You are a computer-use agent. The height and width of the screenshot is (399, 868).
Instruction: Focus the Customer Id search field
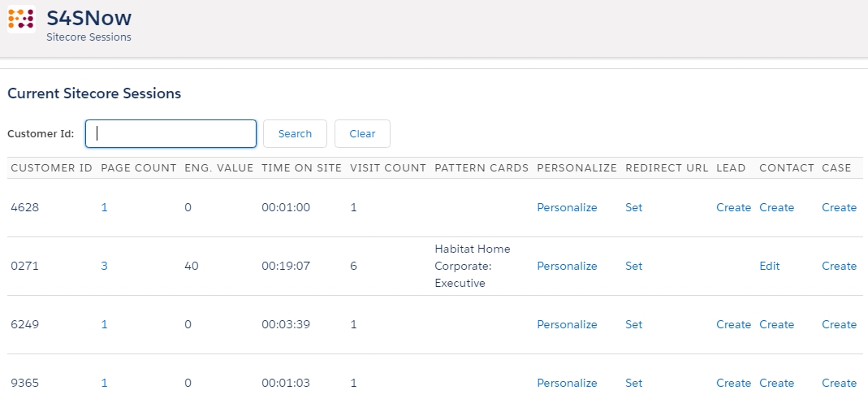pos(171,134)
